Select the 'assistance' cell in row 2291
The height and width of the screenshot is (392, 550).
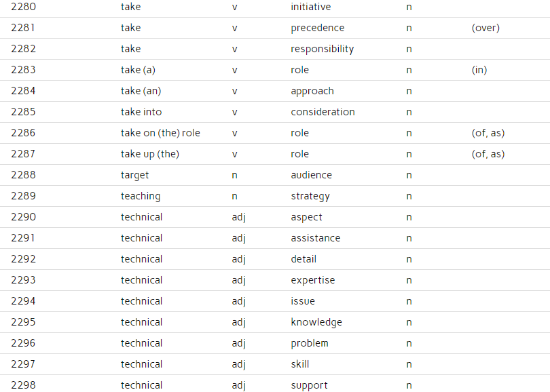click(x=315, y=238)
